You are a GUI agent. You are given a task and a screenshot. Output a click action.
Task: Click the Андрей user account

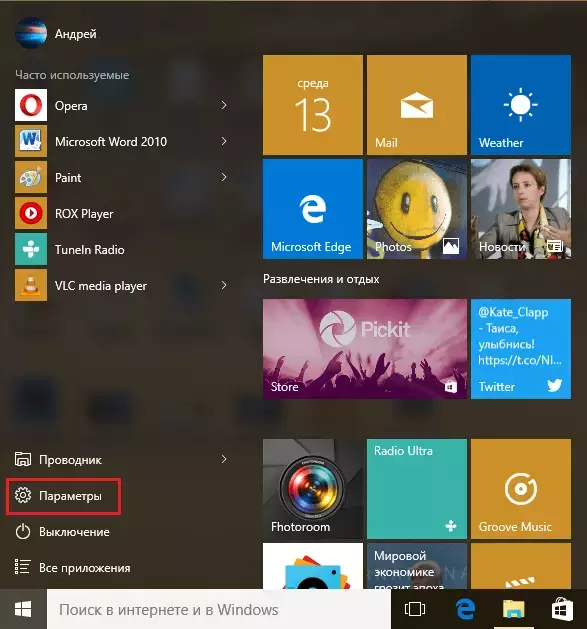tap(56, 33)
